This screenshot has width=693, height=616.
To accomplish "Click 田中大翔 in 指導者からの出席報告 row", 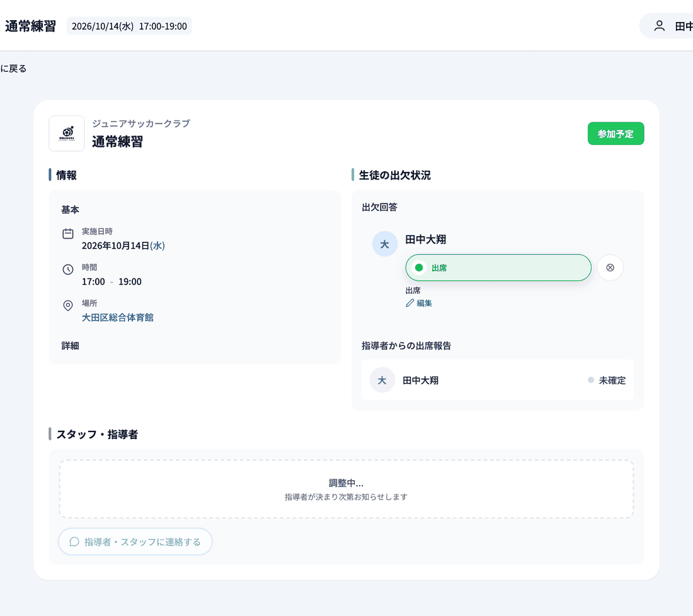I will pos(420,380).
